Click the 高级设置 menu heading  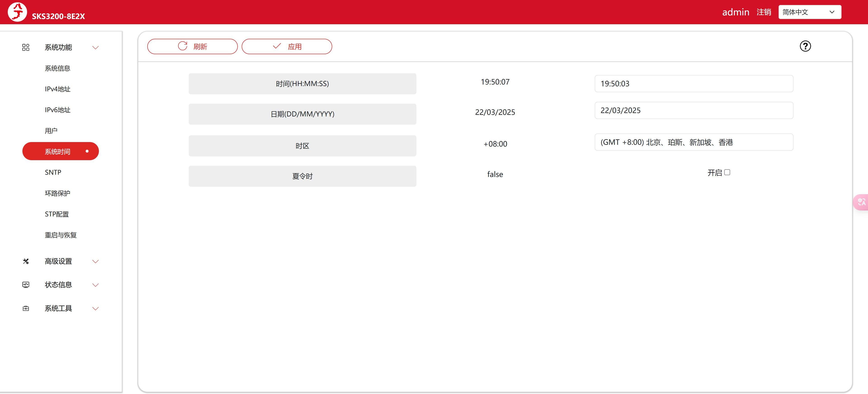[x=58, y=261]
